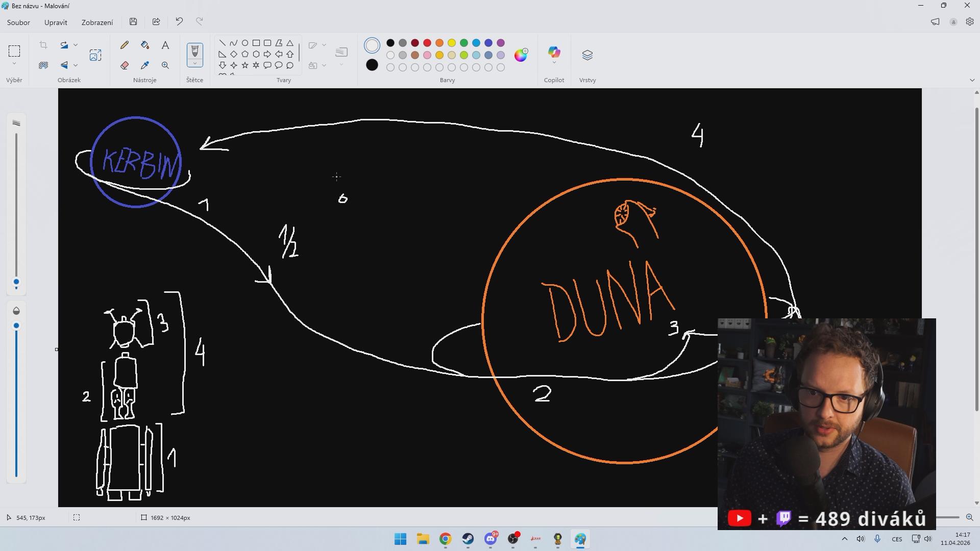Screen dimensions: 980x551
Task: Click the Undo button
Action: point(179,21)
